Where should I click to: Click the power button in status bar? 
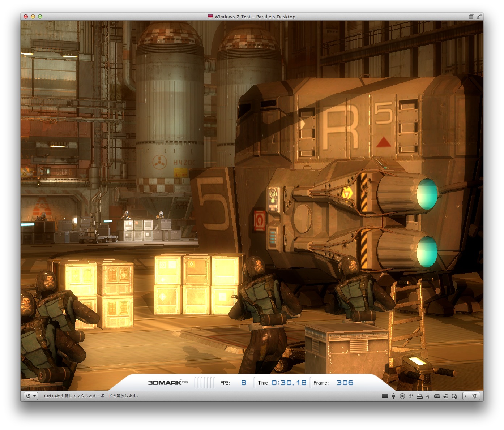tap(28, 396)
